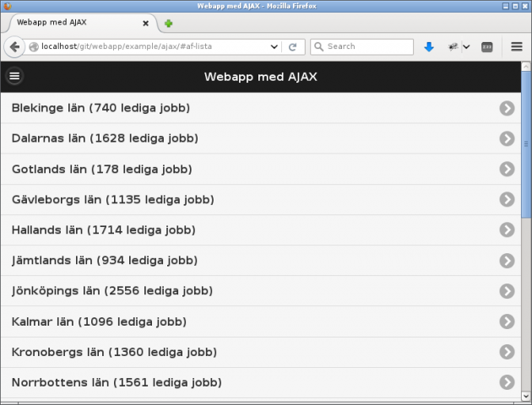Reload the page with the refresh icon

point(292,46)
